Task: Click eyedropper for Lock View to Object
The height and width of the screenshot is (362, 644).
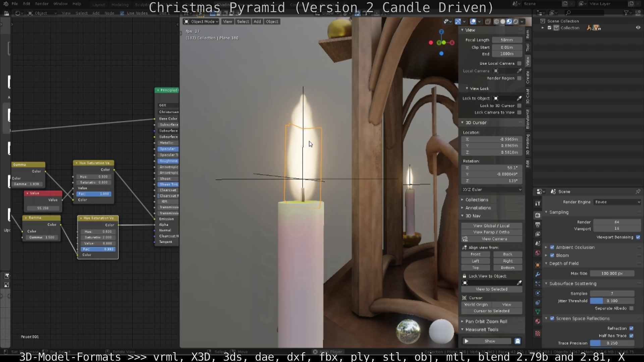Action: pos(519,283)
